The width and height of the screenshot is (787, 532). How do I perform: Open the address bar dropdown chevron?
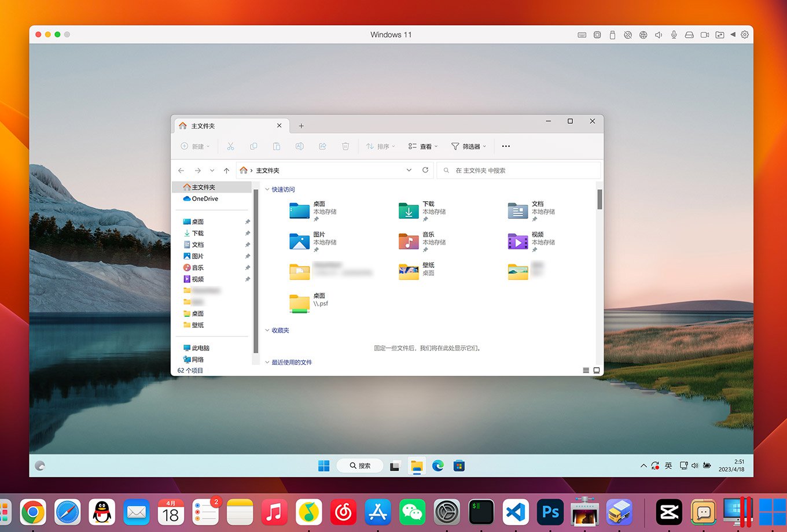(409, 170)
